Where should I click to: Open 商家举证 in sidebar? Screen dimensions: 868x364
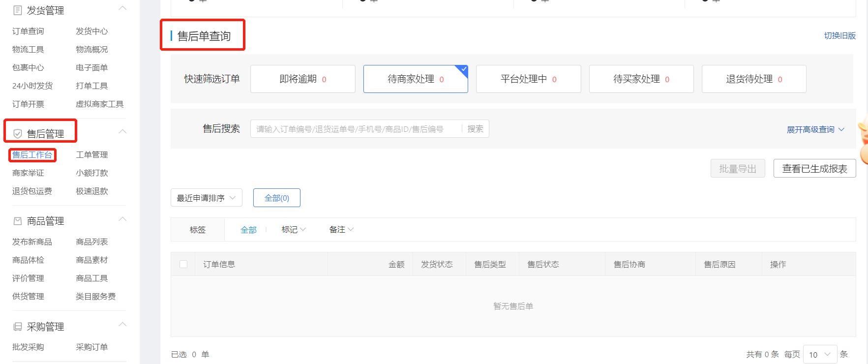[x=28, y=173]
